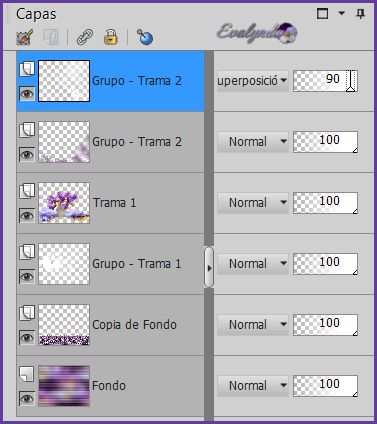This screenshot has width=377, height=424.
Task: Click the opacity slider of top layer
Action: 351,81
